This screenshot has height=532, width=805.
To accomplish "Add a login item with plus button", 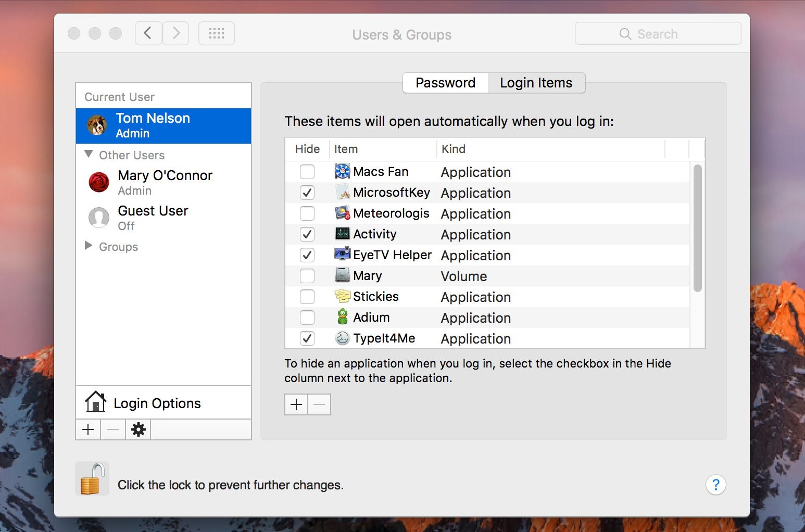I will (x=296, y=404).
